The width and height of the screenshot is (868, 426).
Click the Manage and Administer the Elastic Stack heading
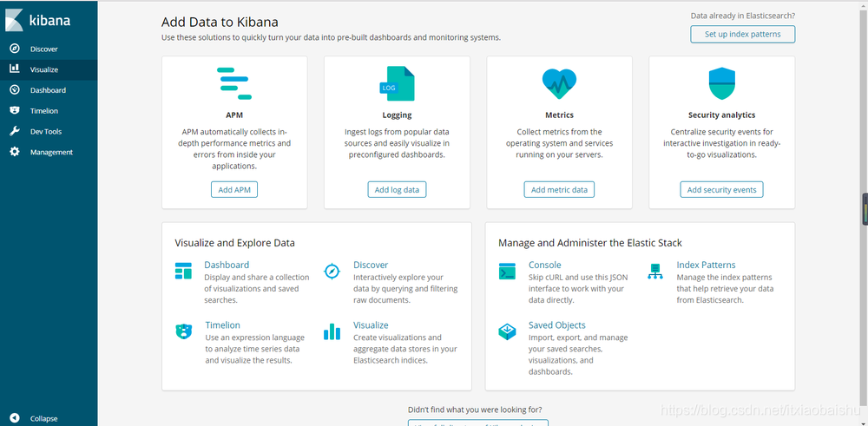coord(590,242)
